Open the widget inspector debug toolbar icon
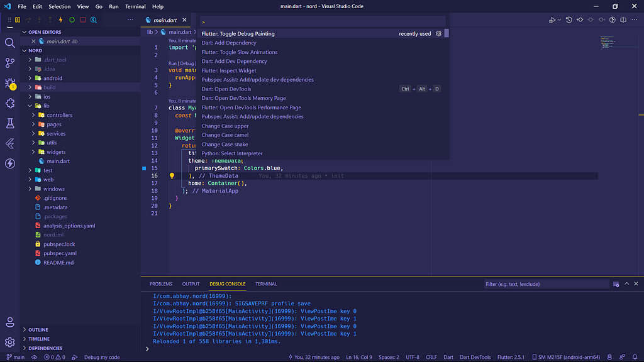 pyautogui.click(x=94, y=19)
